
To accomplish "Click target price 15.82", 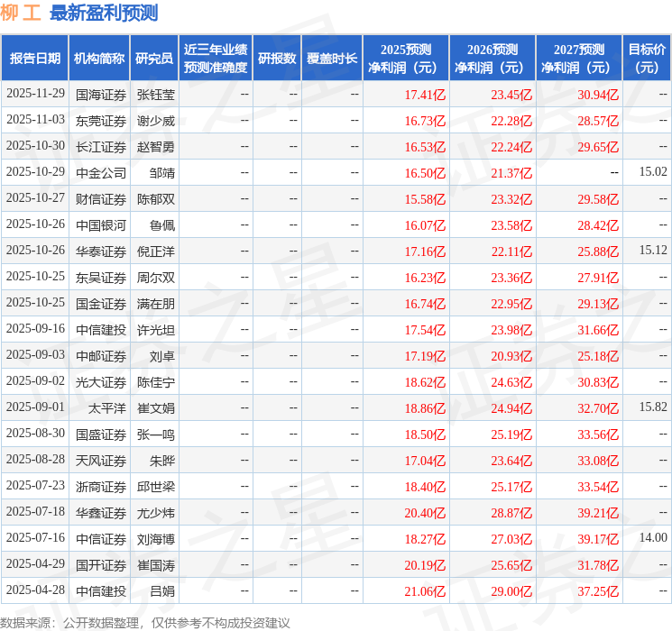I will [x=653, y=407].
